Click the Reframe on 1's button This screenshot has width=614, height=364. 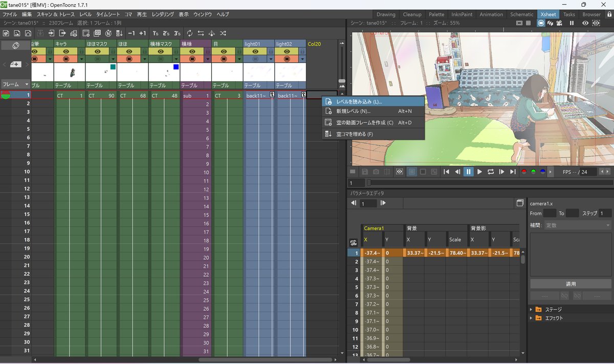pos(156,33)
